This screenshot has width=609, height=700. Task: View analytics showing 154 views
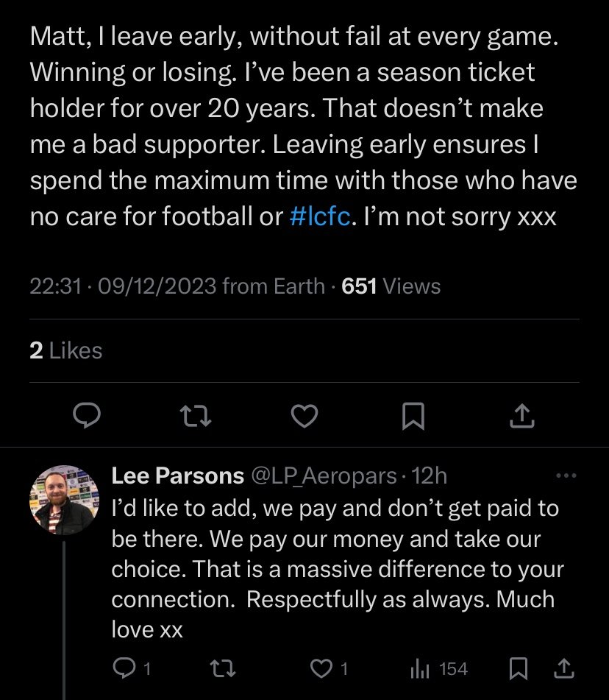[x=439, y=669]
